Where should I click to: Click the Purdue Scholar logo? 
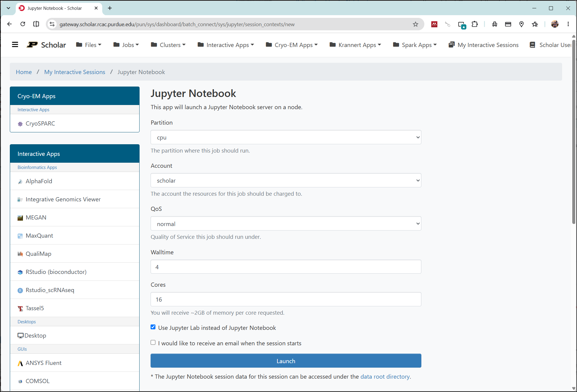click(x=32, y=45)
